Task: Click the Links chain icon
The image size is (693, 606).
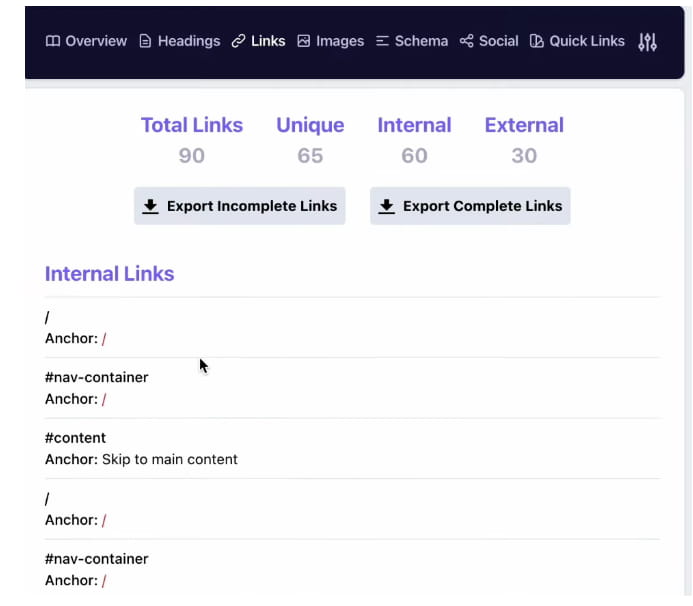Action: tap(238, 41)
